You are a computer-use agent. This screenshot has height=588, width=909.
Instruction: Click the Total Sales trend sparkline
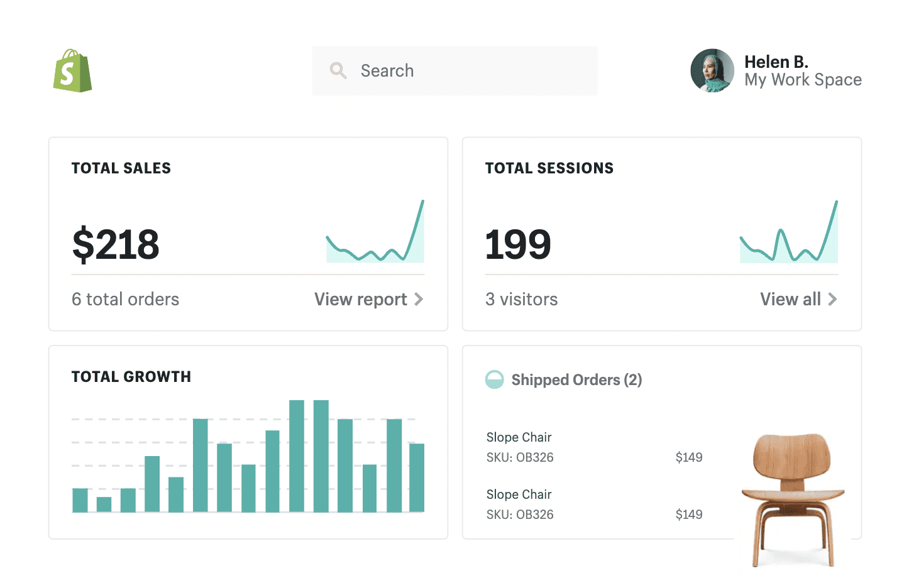point(375,239)
